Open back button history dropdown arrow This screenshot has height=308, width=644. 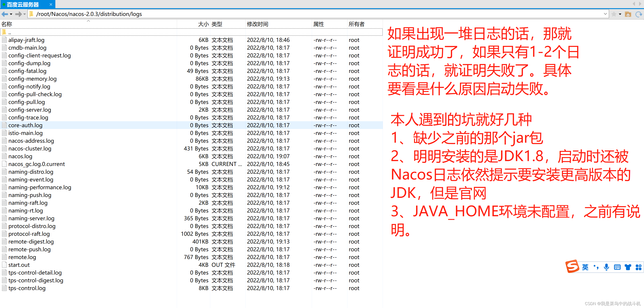11,14
